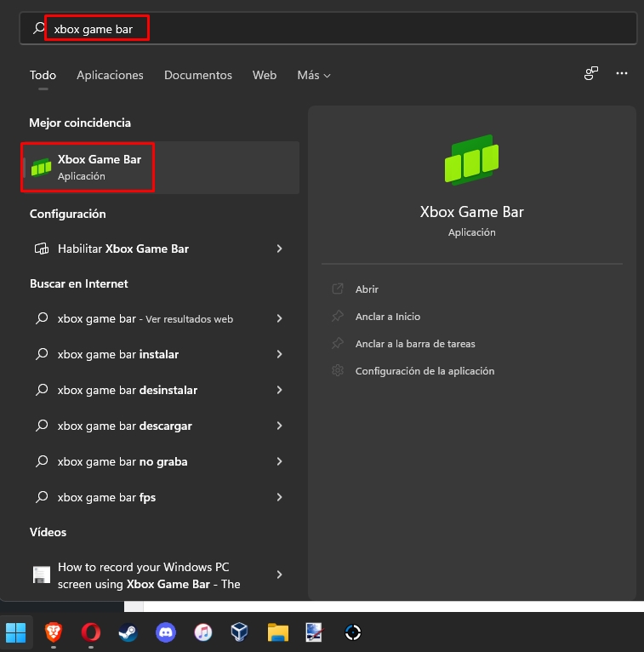
Task: Click gear icon beside Configuración de la aplicación
Action: [338, 370]
